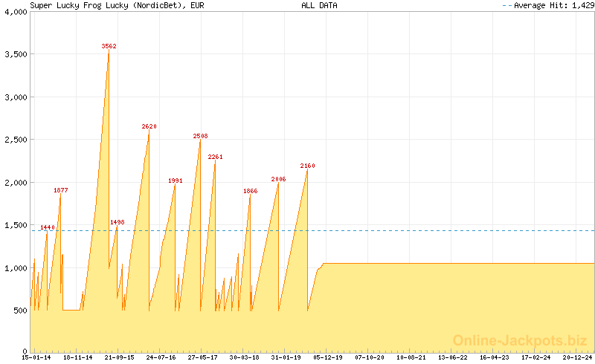Click the 10-08-21 date label
The height and width of the screenshot is (364, 595).
pyautogui.click(x=411, y=357)
